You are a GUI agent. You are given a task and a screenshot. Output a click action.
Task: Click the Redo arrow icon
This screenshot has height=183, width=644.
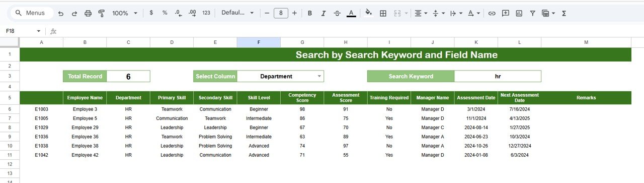tap(74, 13)
